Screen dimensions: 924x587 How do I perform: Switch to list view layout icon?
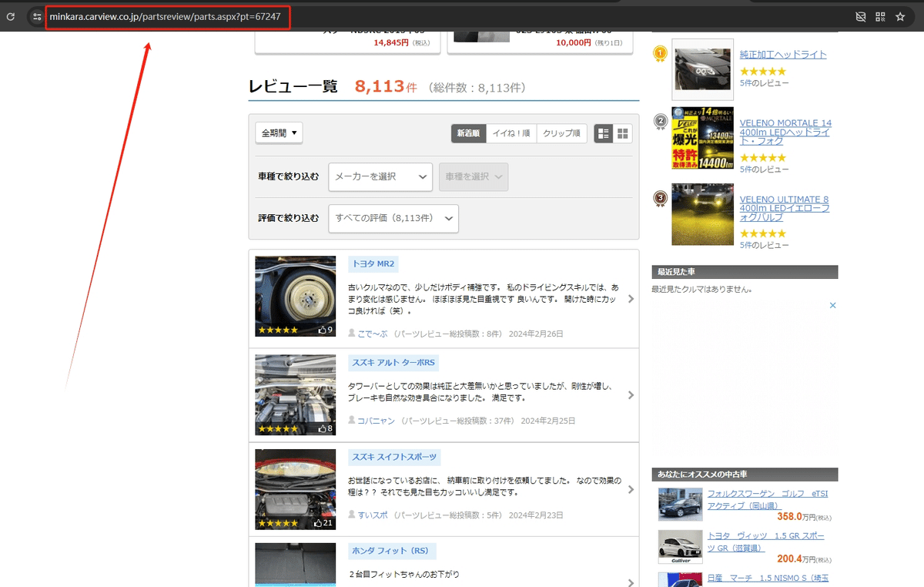604,133
